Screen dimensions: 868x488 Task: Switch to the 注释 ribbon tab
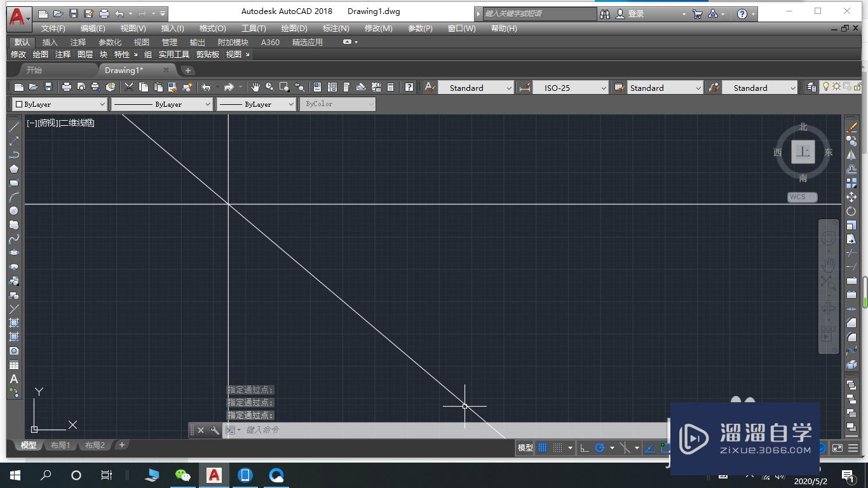(78, 42)
